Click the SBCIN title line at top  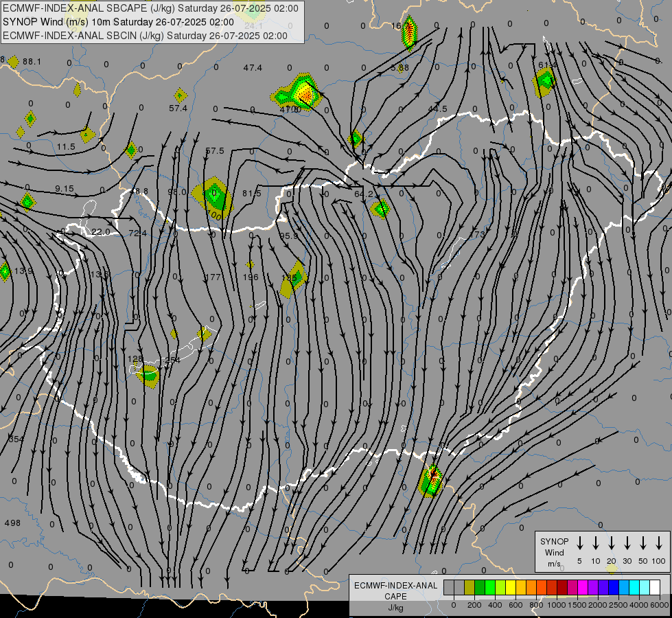tap(145, 36)
